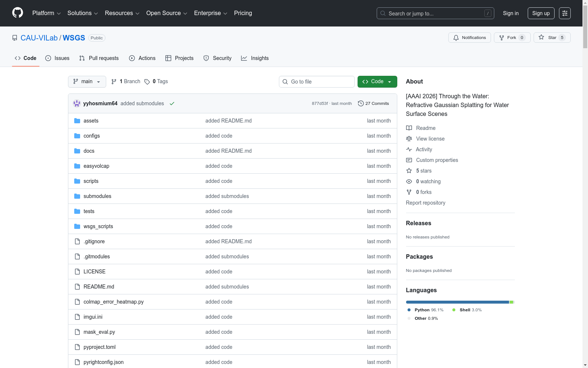Image resolution: width=588 pixels, height=368 pixels.
Task: Open the global navigation menu icon
Action: coord(565,13)
